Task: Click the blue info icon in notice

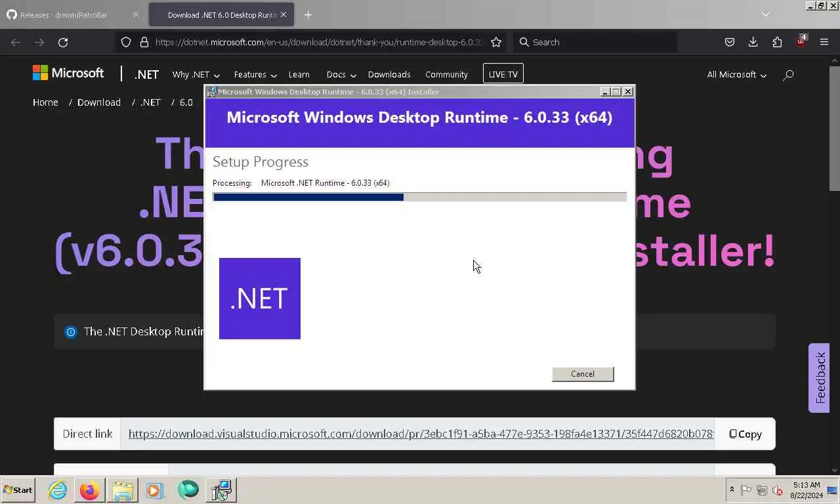Action: pyautogui.click(x=70, y=332)
